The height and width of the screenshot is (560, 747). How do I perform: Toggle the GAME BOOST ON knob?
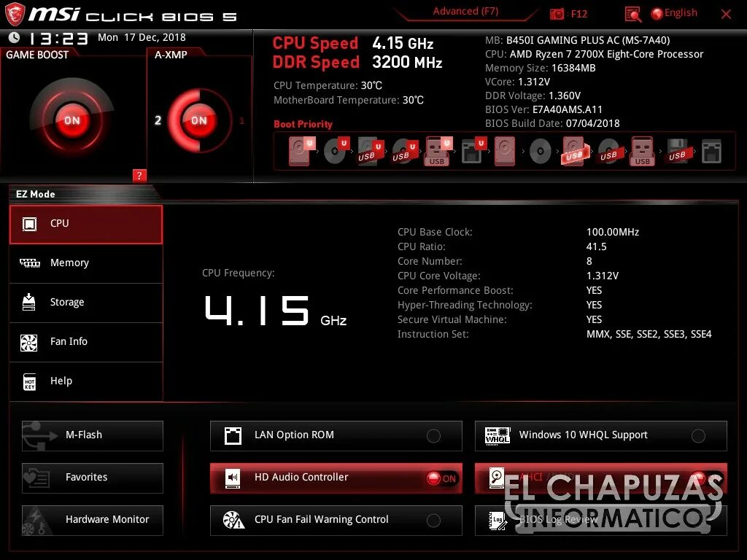coord(72,120)
